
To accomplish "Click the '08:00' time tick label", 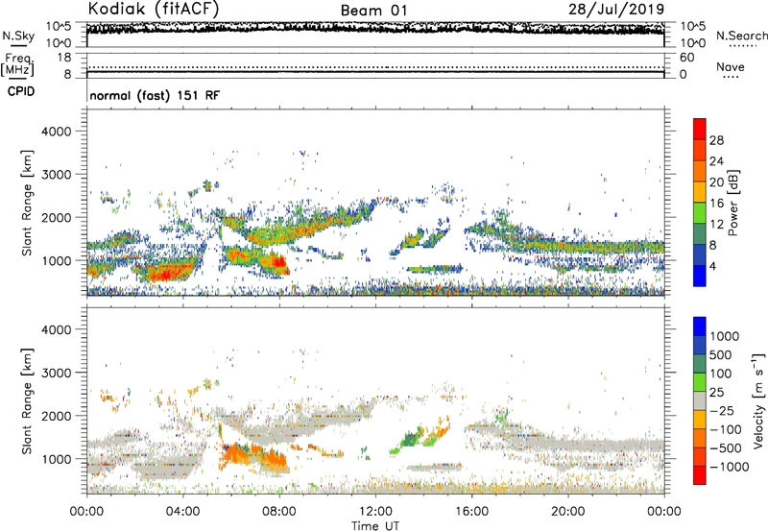I will (279, 512).
